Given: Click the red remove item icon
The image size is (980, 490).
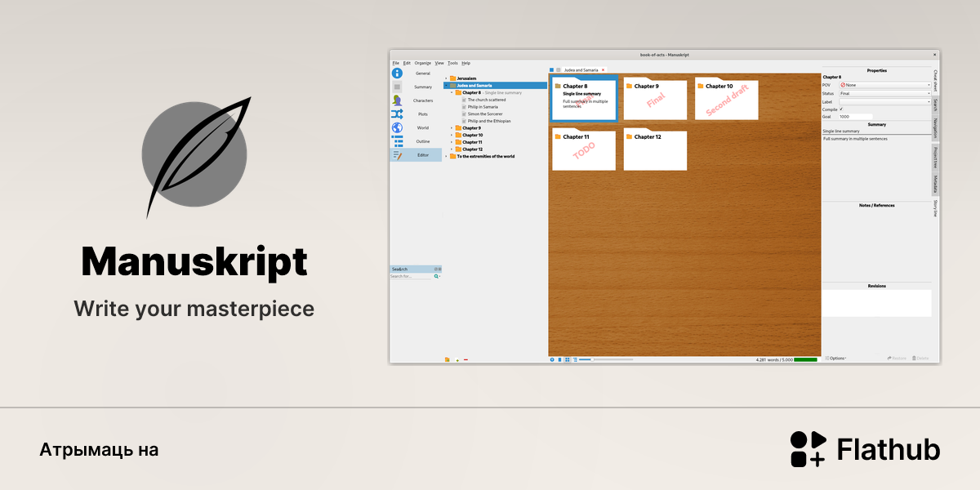Looking at the screenshot, I should (465, 359).
